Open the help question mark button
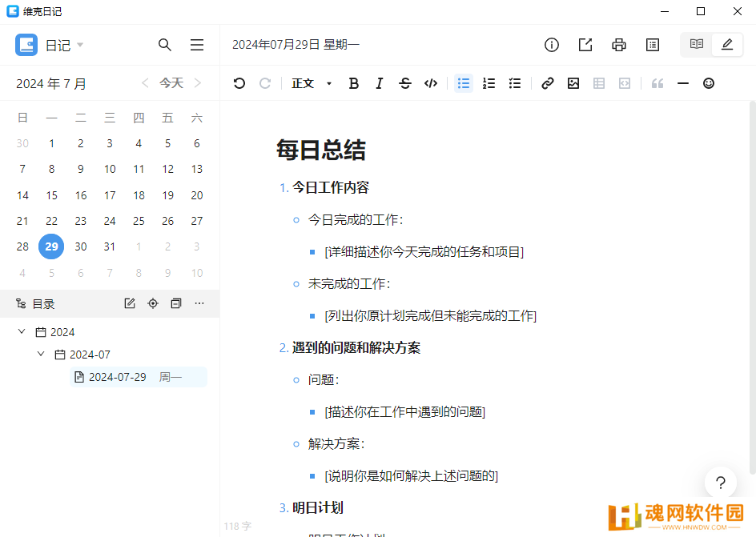The image size is (756, 537). (x=720, y=483)
